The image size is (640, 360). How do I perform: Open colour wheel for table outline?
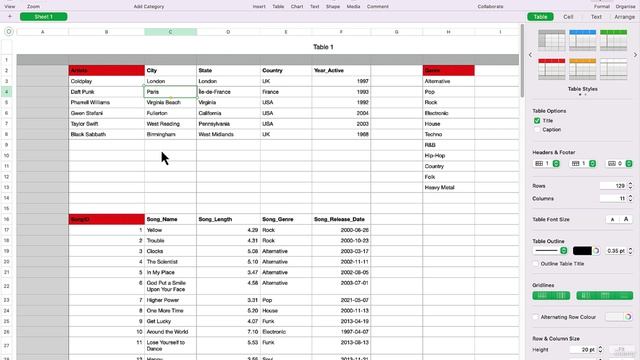coord(596,251)
